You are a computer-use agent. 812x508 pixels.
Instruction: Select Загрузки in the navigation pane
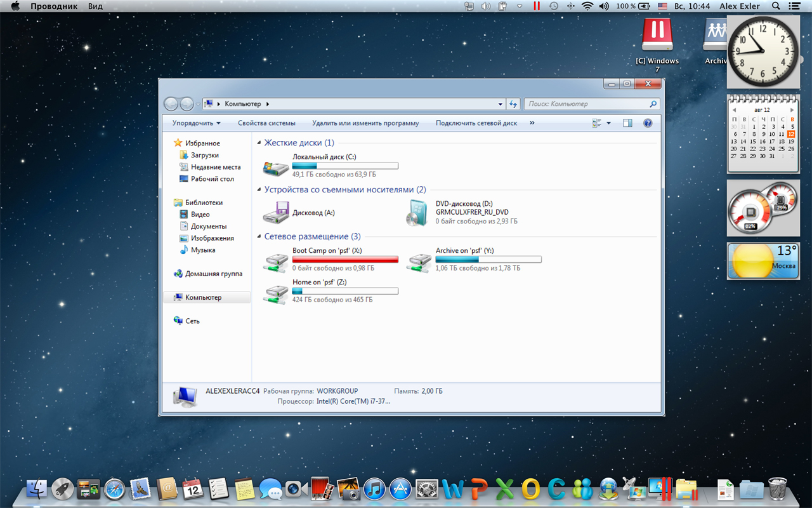[204, 155]
